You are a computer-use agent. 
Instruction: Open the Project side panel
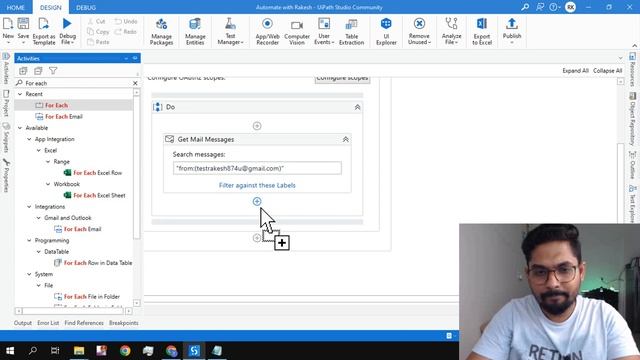(6, 103)
